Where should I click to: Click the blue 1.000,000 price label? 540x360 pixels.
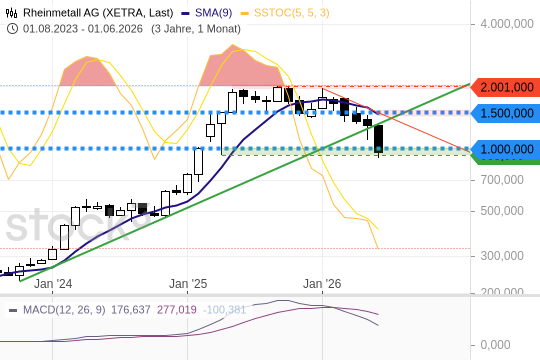coord(505,149)
